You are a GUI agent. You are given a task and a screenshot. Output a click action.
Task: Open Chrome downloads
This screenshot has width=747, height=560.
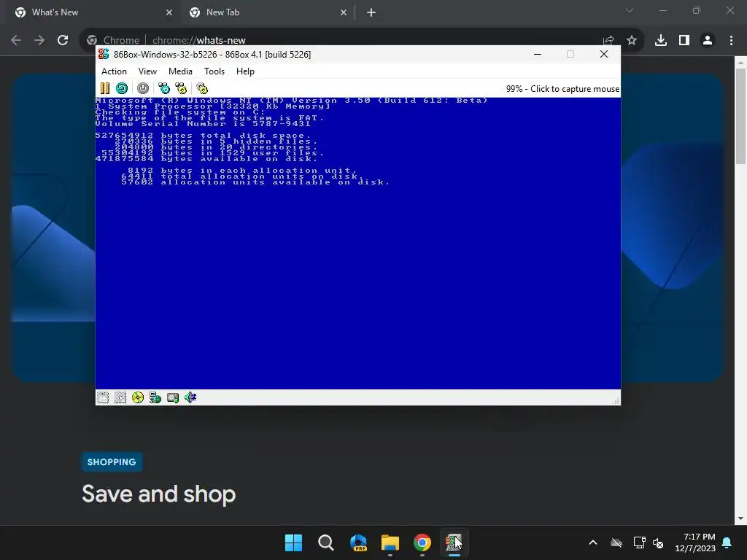coord(661,40)
